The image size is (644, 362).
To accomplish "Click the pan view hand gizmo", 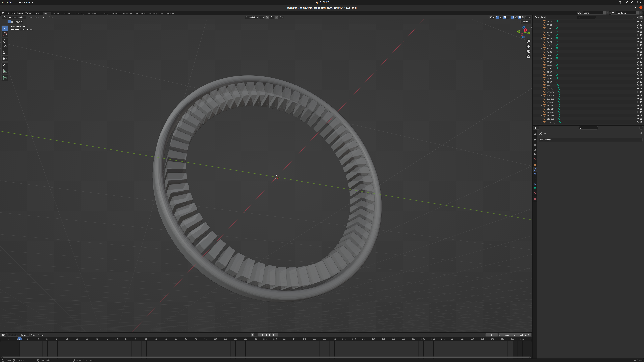I will pos(528,46).
